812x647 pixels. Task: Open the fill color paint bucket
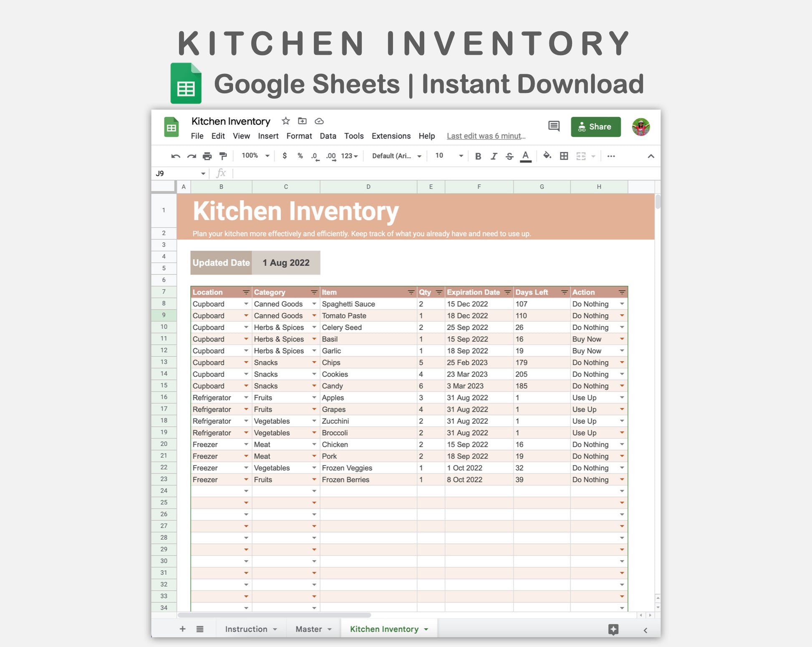click(547, 156)
